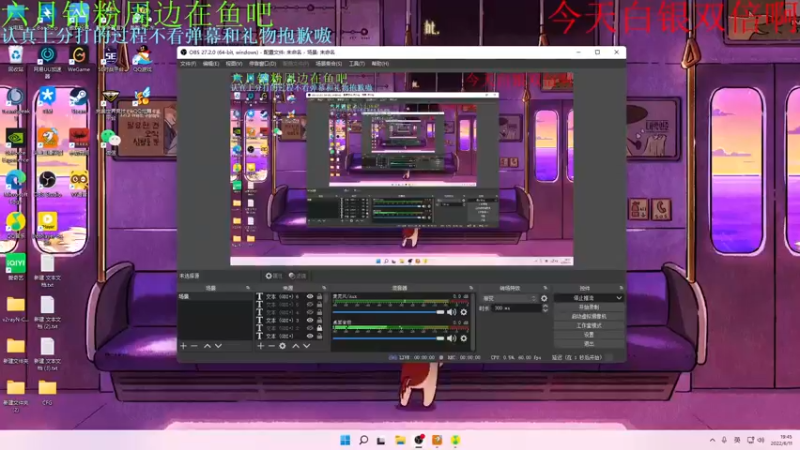Open source properties gear in the Sources toolbar
The image size is (800, 450).
(x=283, y=346)
